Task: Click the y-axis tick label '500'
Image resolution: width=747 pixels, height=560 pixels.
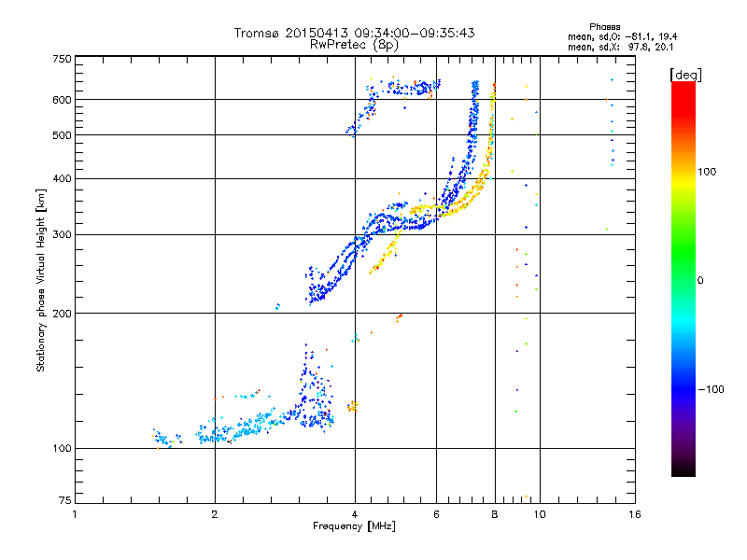Action: [x=62, y=135]
